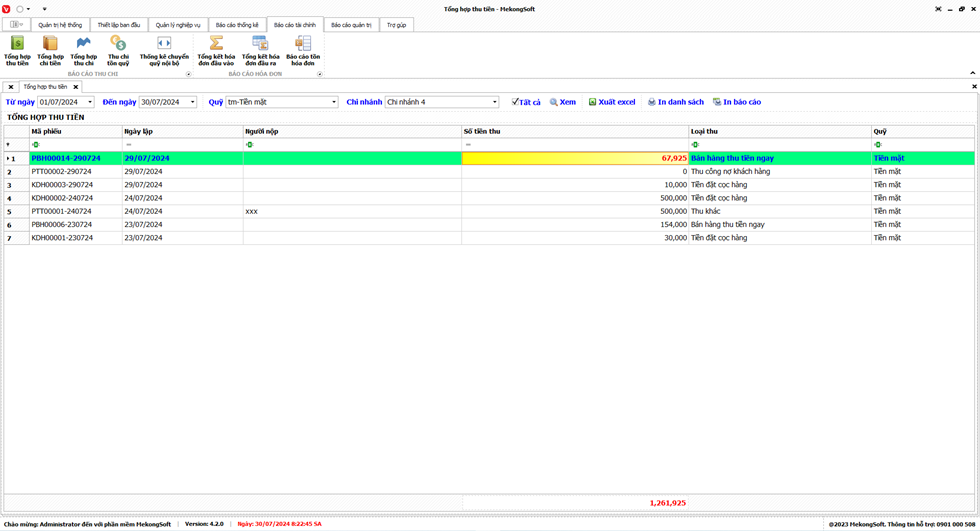Image resolution: width=980 pixels, height=531 pixels.
Task: Click the In danh sách button
Action: (x=675, y=102)
